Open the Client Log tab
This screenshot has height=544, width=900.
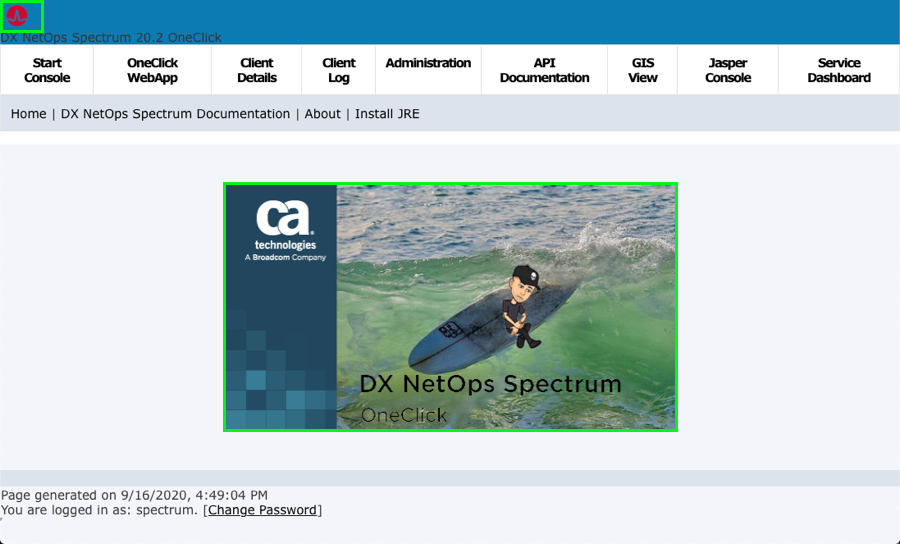(339, 70)
